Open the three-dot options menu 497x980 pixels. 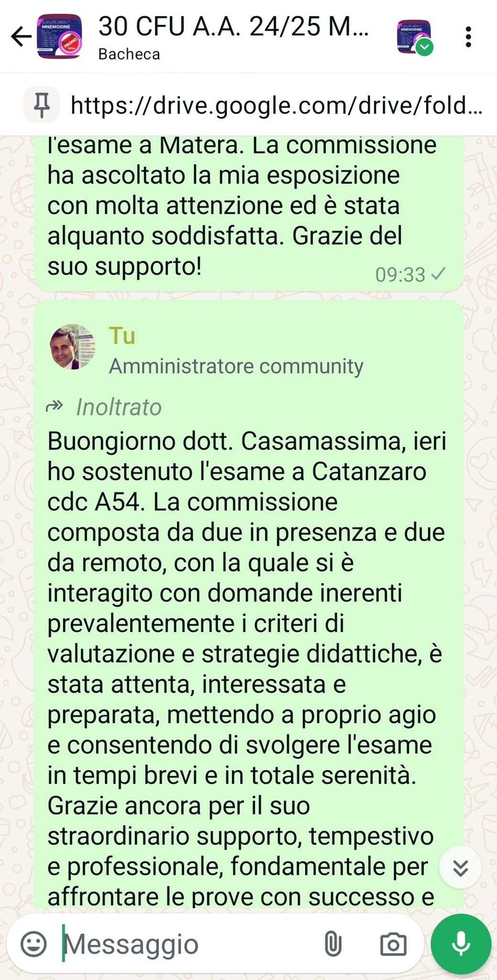(468, 37)
